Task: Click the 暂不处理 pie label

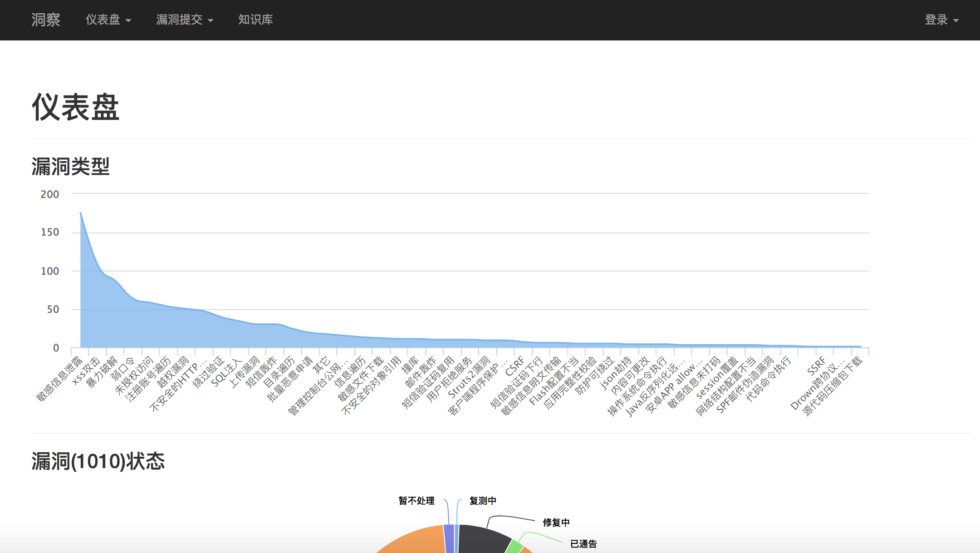Action: pyautogui.click(x=416, y=501)
